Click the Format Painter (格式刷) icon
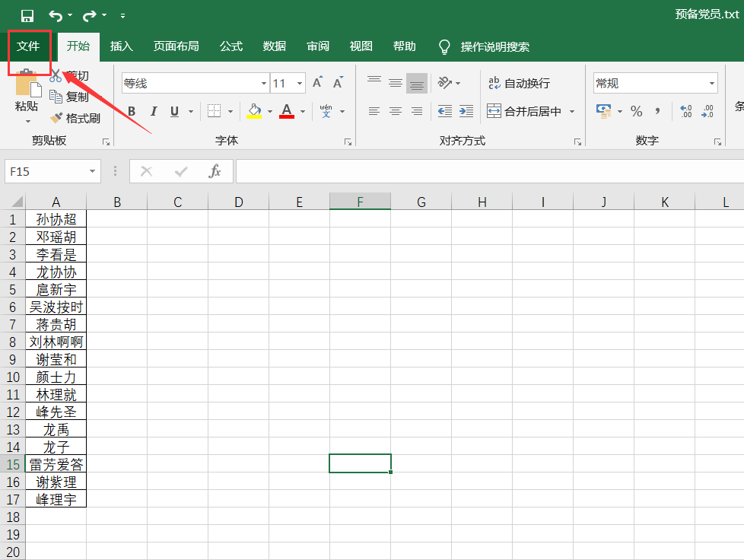The height and width of the screenshot is (560, 744). click(x=56, y=118)
